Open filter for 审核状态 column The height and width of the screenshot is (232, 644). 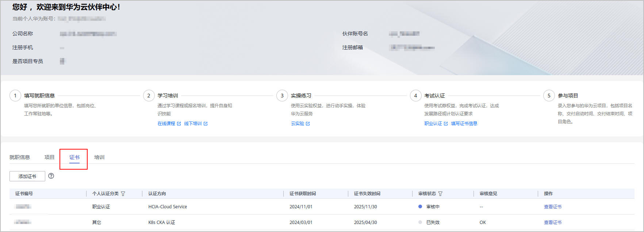[x=440, y=194]
